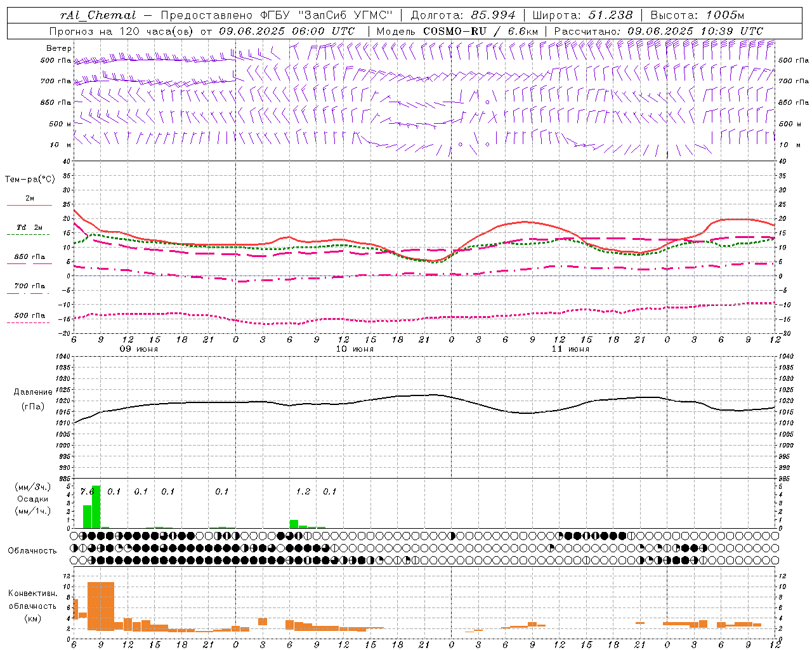Click the Давление pressure panel label
Screen dimensions: 812x650
tap(33, 392)
